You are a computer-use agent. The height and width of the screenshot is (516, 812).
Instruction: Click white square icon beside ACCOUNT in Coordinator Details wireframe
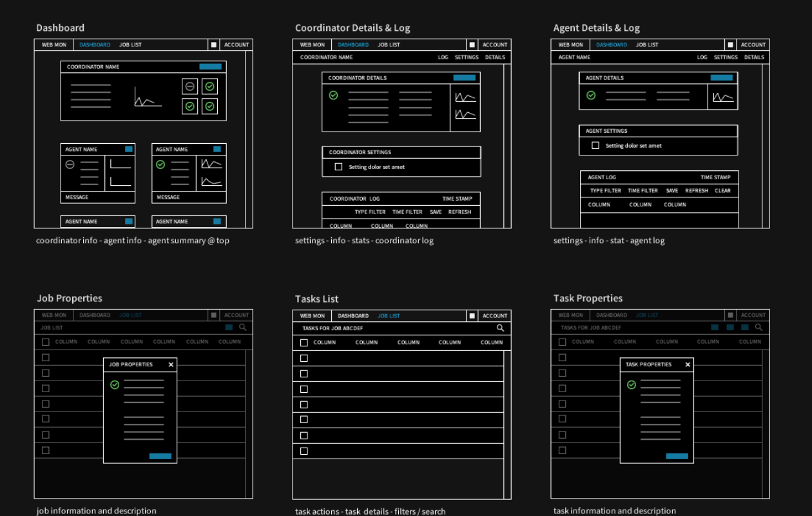[472, 45]
